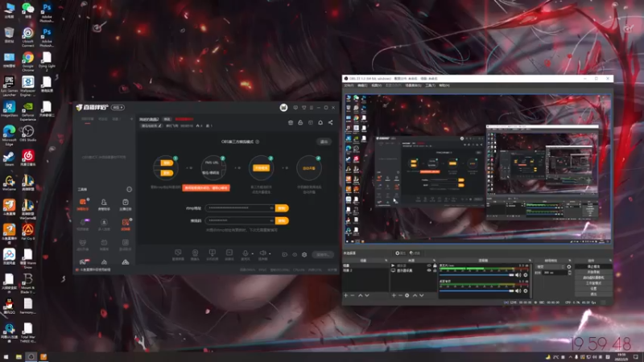Adjust the second mixer channel volume slider in OBS
This screenshot has width=644, height=362.
(477, 290)
